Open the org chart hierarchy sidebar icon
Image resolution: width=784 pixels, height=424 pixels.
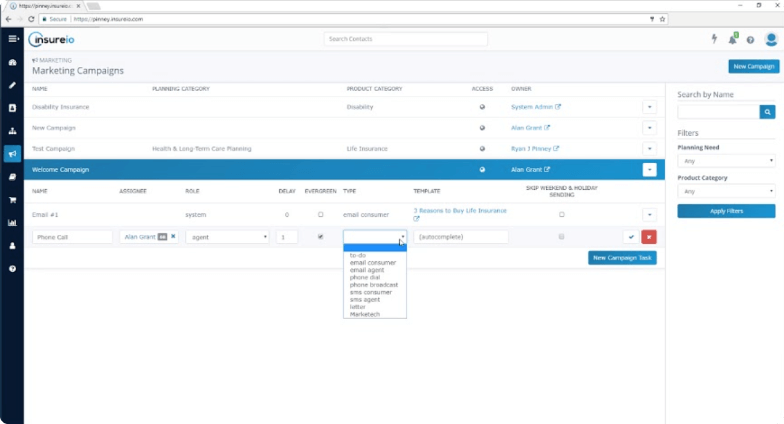(12, 131)
